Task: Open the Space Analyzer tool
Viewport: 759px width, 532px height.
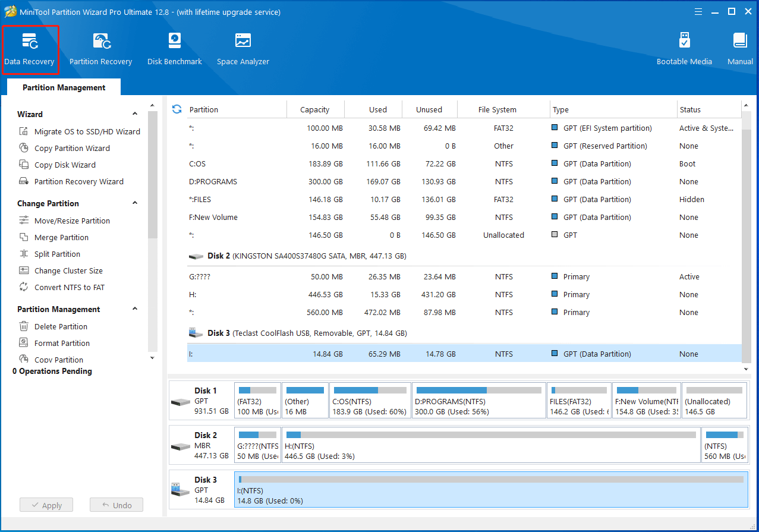Action: (242, 49)
